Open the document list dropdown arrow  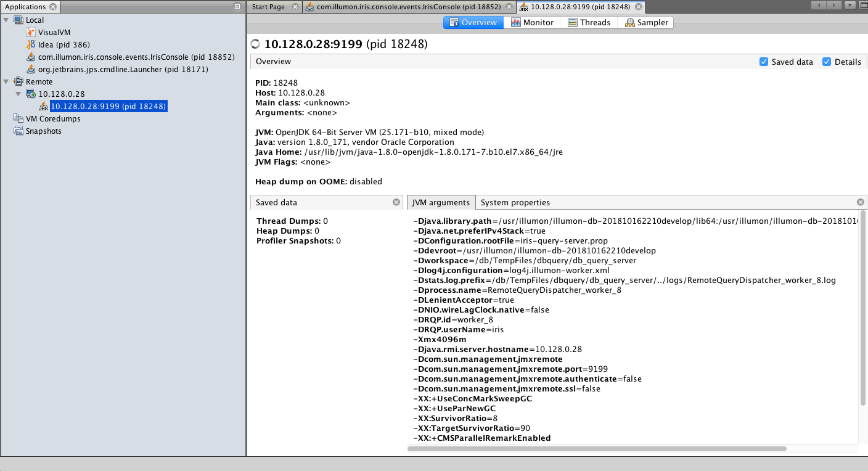[x=850, y=5]
